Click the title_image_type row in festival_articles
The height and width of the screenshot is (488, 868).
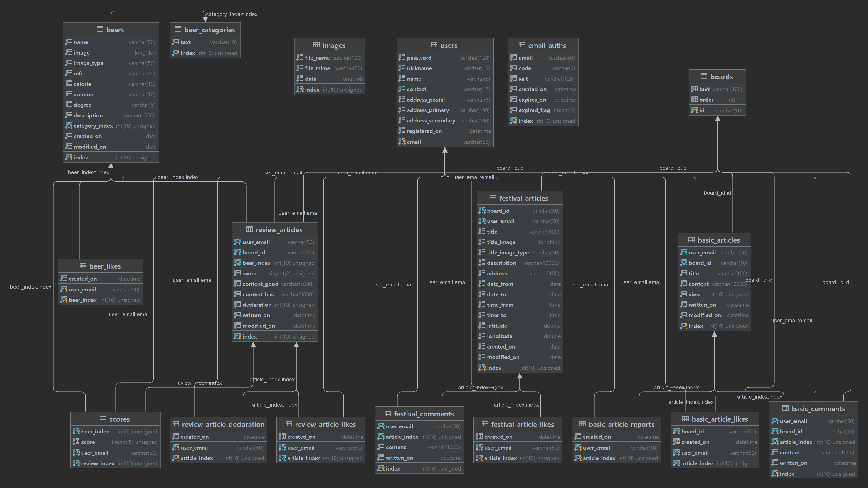520,252
